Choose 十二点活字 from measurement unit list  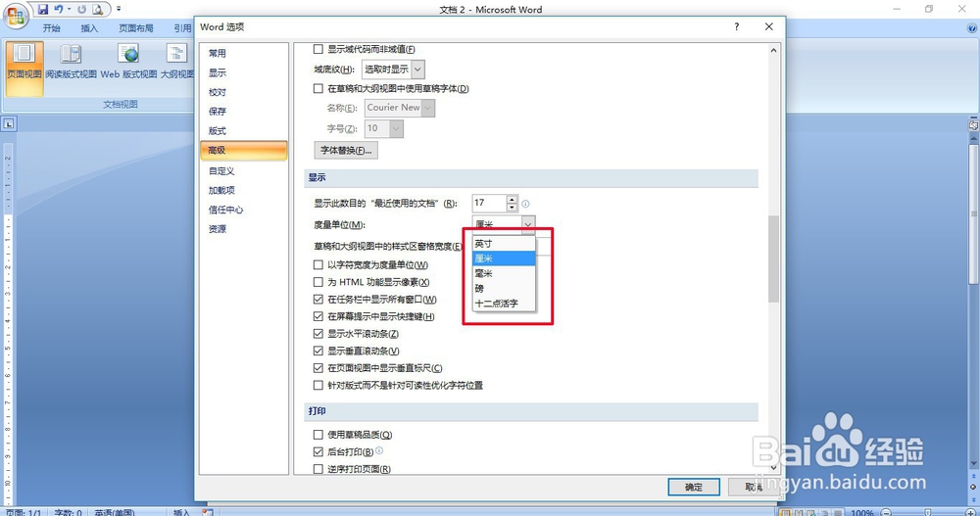(x=504, y=304)
